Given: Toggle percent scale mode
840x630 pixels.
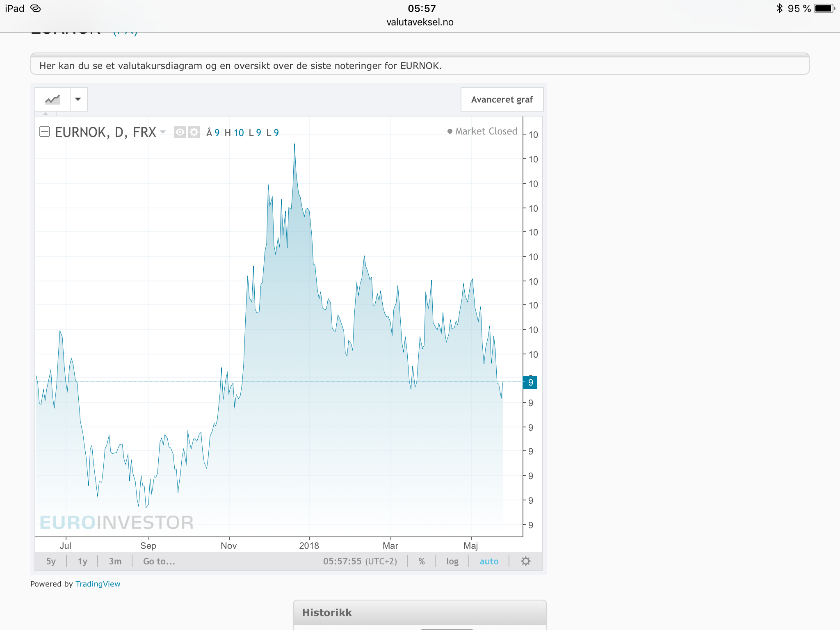Looking at the screenshot, I should coord(422,561).
